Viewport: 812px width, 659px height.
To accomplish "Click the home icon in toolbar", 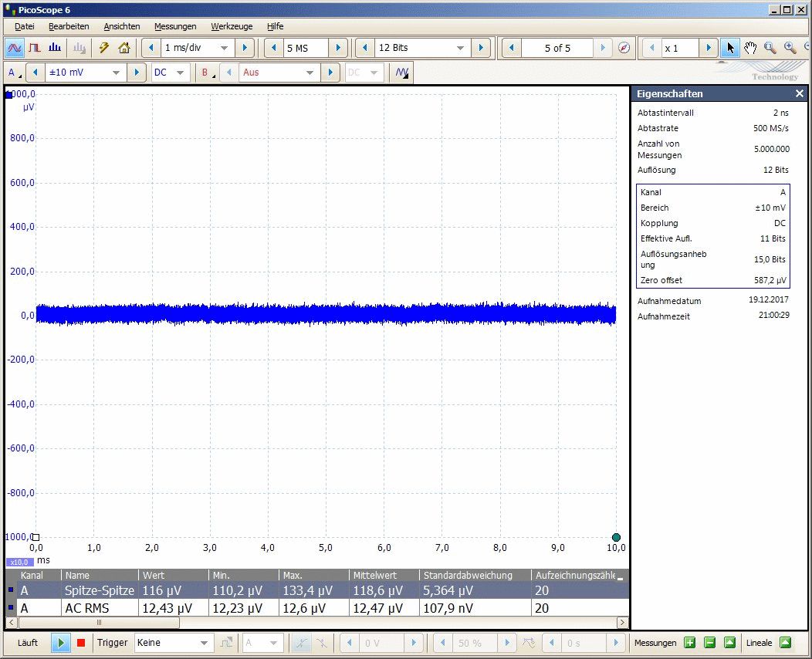I will [x=124, y=48].
